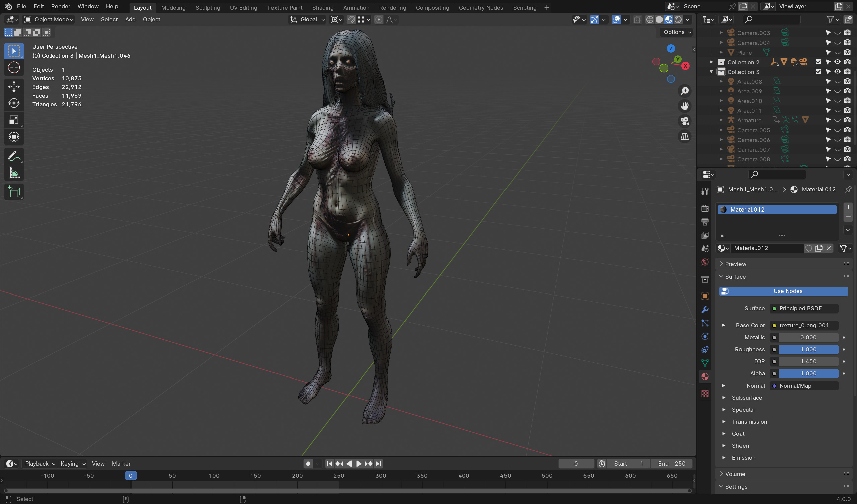Open the Surface Principled BSDF selector
The width and height of the screenshot is (857, 504).
tap(804, 309)
